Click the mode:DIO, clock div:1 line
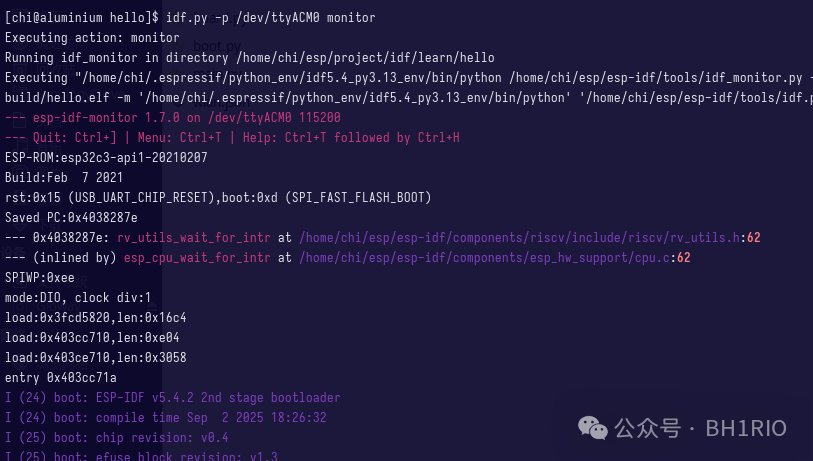 click(x=78, y=298)
